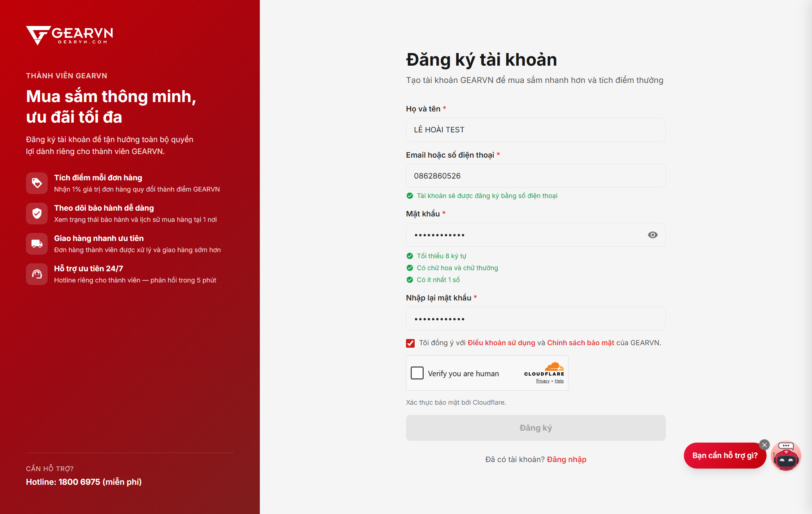Open the Cloudflare Privacy link

[x=543, y=381]
